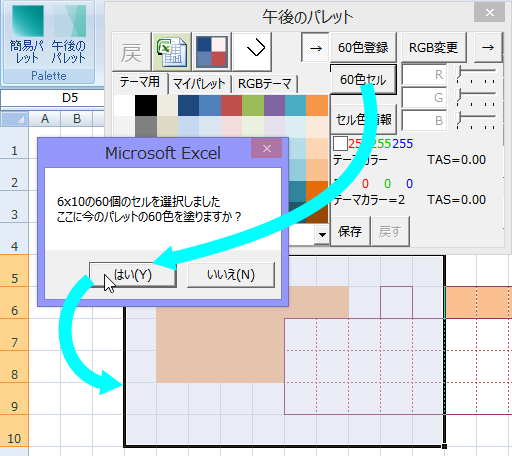Click the top TAS=0.00 value
The image size is (512, 456).
[457, 160]
